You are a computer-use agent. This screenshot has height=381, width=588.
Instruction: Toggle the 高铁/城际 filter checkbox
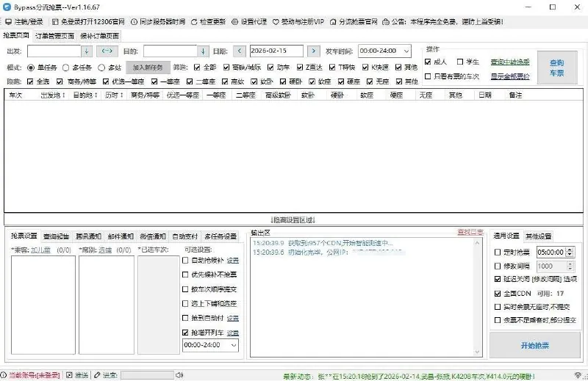(226, 67)
